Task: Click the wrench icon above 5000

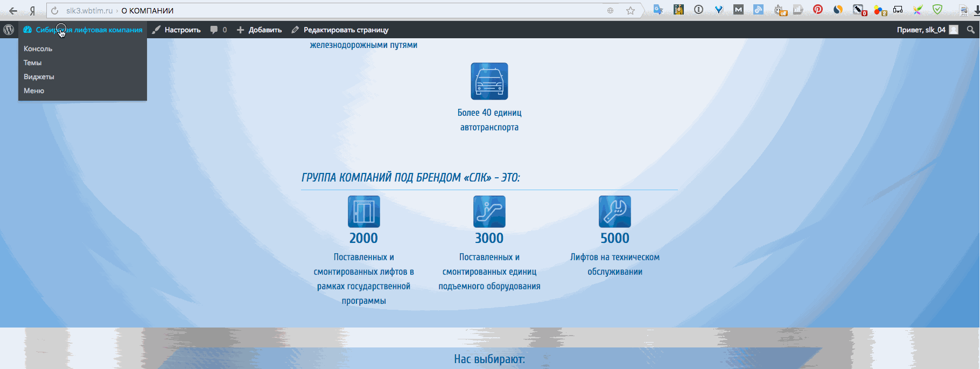Action: coord(615,212)
